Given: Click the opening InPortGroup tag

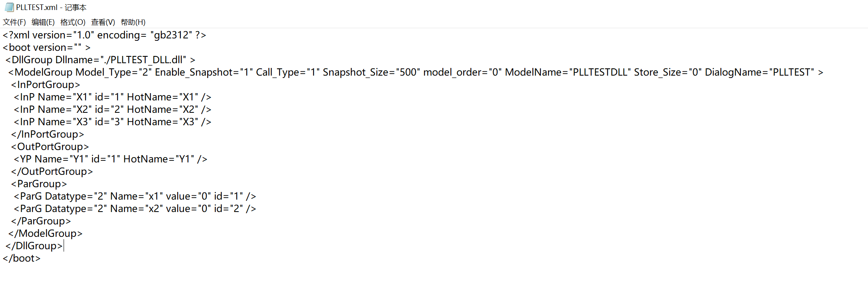Looking at the screenshot, I should coord(46,85).
